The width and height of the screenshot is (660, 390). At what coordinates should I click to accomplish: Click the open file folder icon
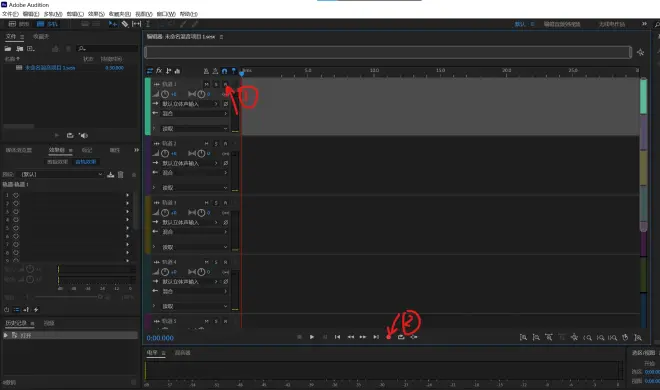pyautogui.click(x=8, y=49)
